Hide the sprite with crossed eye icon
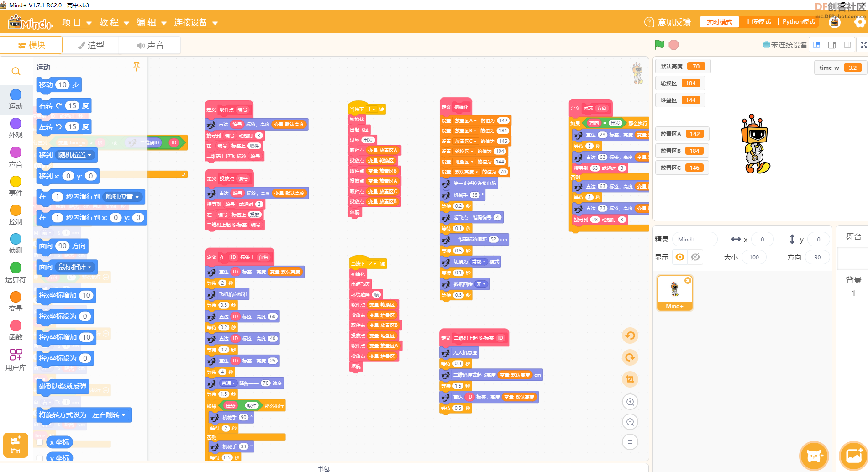The height and width of the screenshot is (472, 868). [695, 257]
